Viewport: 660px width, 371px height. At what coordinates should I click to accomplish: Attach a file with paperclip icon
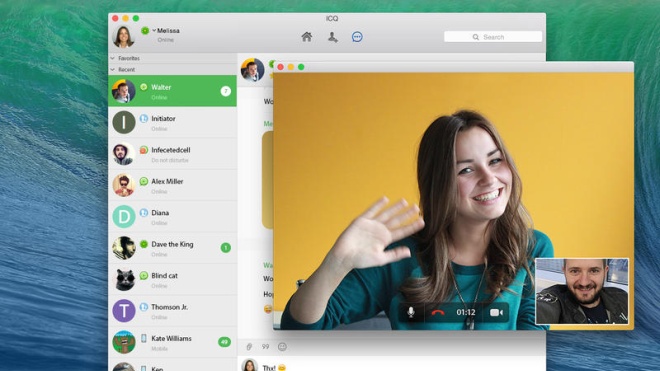pyautogui.click(x=249, y=347)
